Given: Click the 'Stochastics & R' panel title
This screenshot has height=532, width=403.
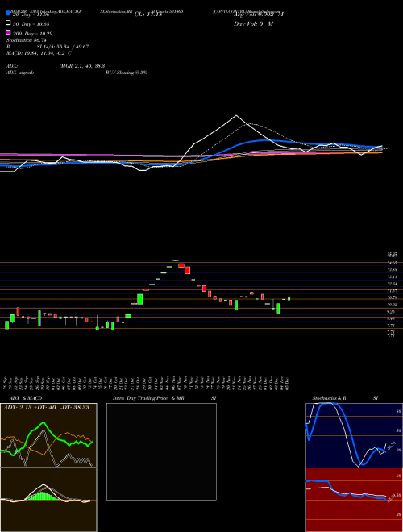Looking at the screenshot, I should point(329,398).
